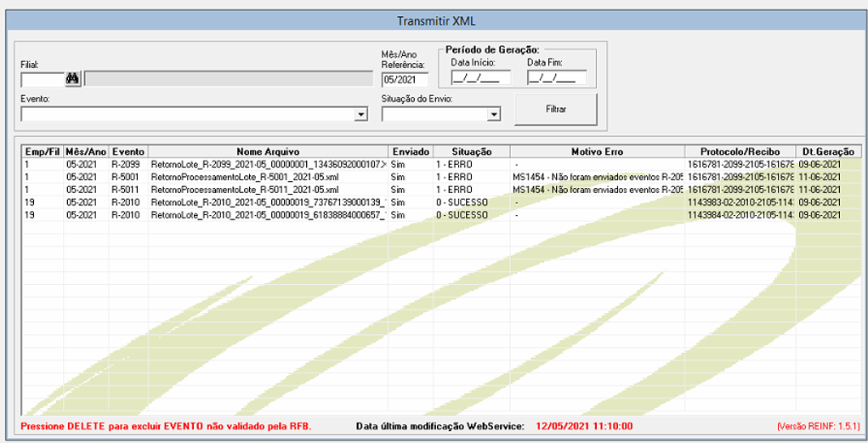Click date 09-06-2021 in R-2099 row
The image size is (868, 443).
pyautogui.click(x=820, y=164)
